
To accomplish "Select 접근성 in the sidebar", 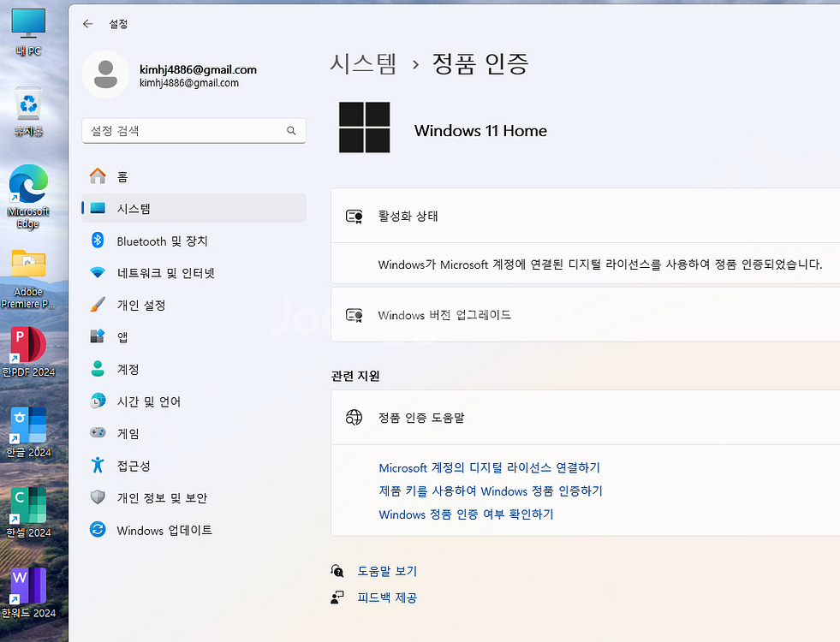I will click(x=194, y=466).
